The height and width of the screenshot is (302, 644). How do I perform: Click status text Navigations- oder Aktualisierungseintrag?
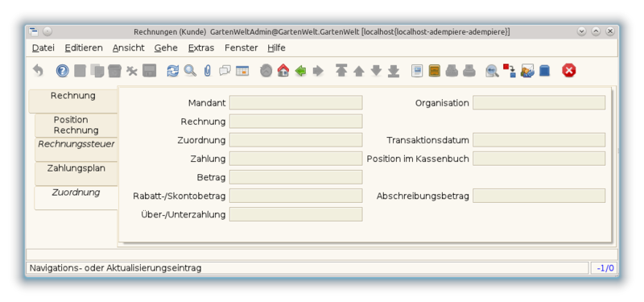point(115,268)
